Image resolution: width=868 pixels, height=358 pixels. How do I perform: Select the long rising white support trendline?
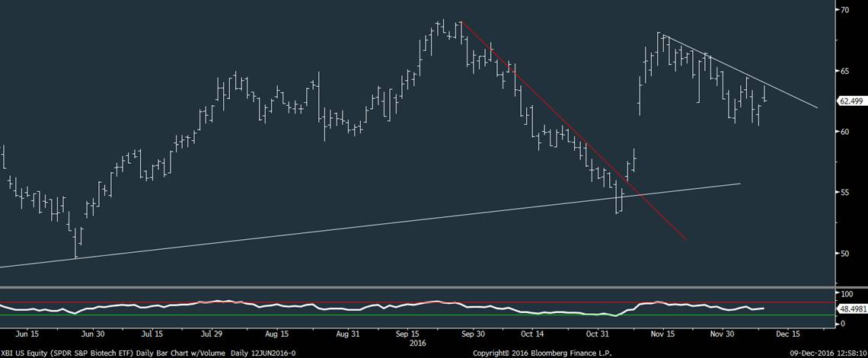point(370,225)
